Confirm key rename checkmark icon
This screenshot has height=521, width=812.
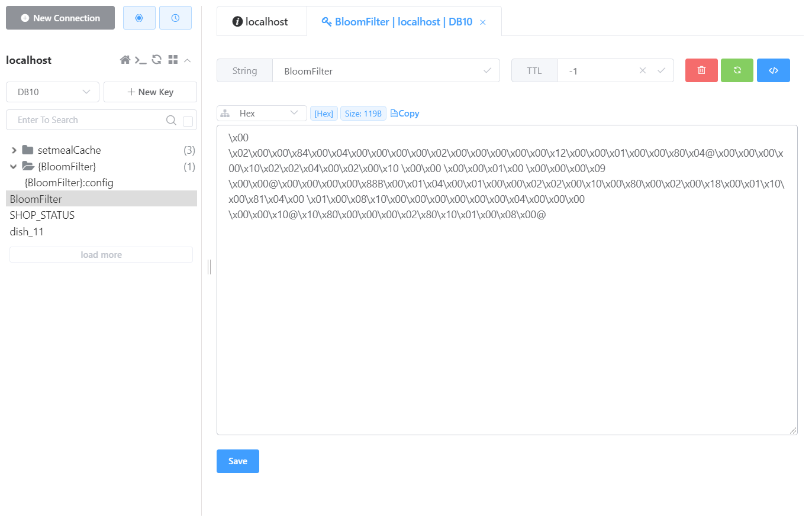(x=487, y=70)
